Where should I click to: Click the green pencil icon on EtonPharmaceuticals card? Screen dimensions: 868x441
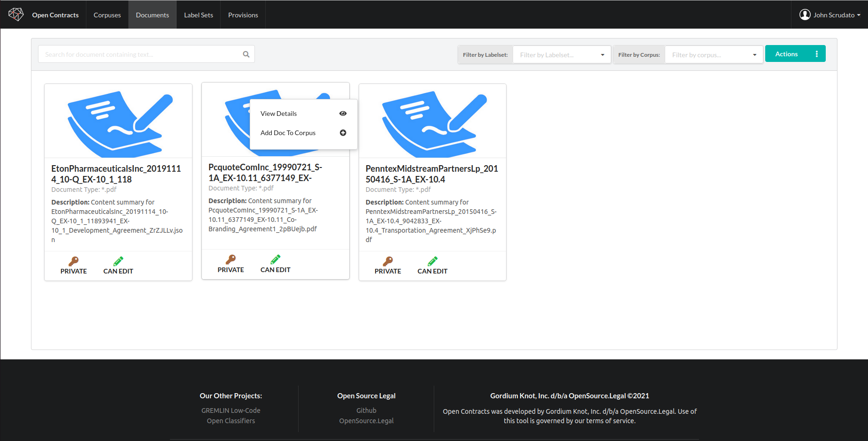(x=118, y=261)
